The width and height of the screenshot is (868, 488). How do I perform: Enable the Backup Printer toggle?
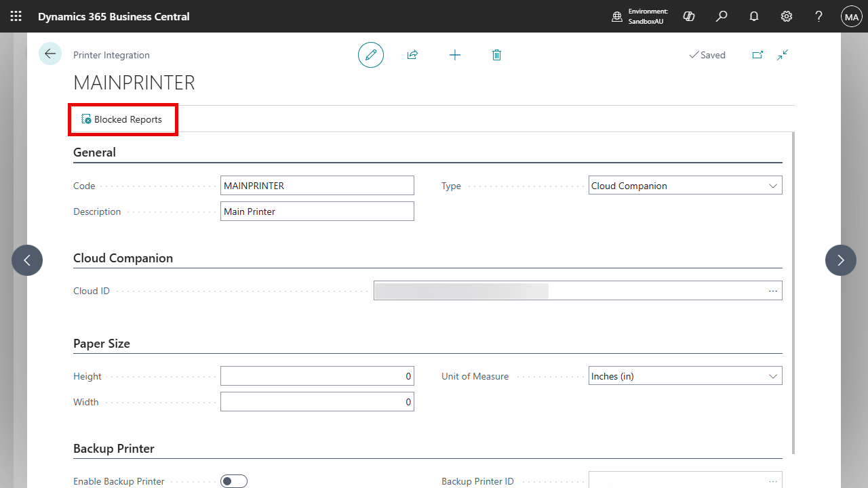click(234, 481)
